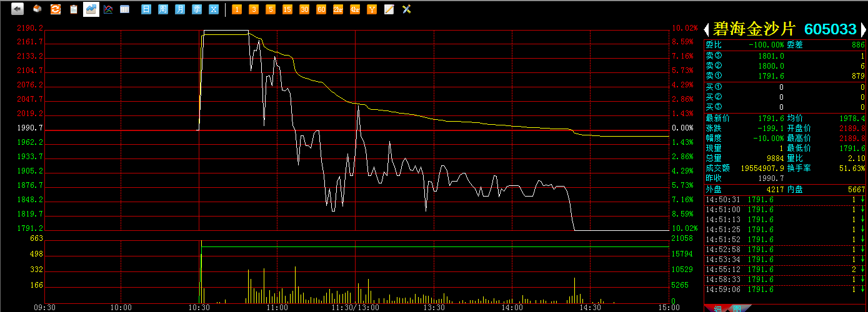Select the 卖① ask row at 1791.6

coord(786,76)
